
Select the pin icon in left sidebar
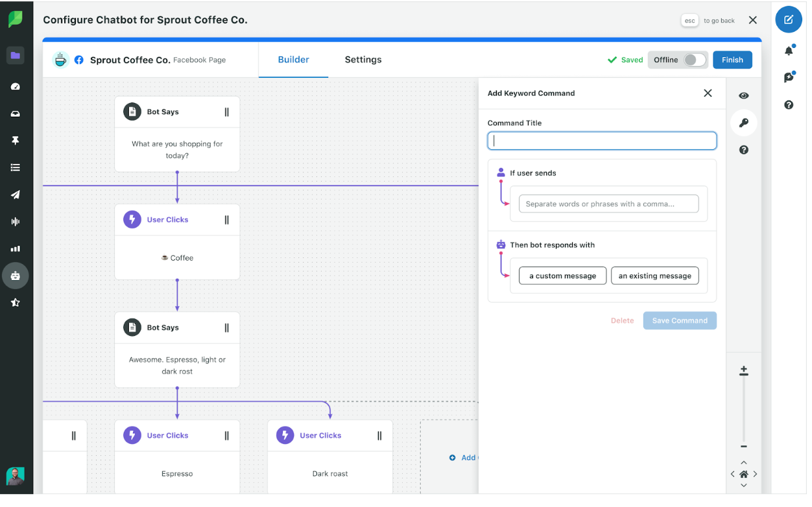[16, 141]
